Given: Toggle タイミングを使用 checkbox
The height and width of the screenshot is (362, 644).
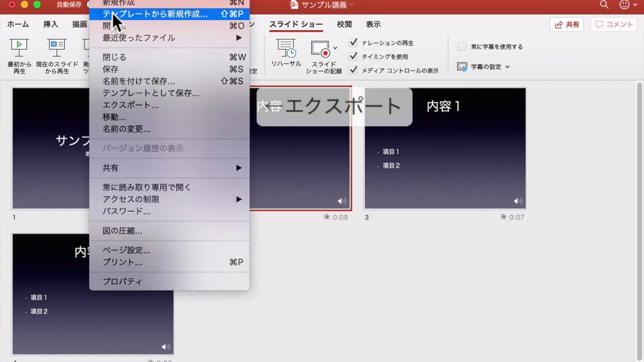Looking at the screenshot, I should click(x=353, y=56).
